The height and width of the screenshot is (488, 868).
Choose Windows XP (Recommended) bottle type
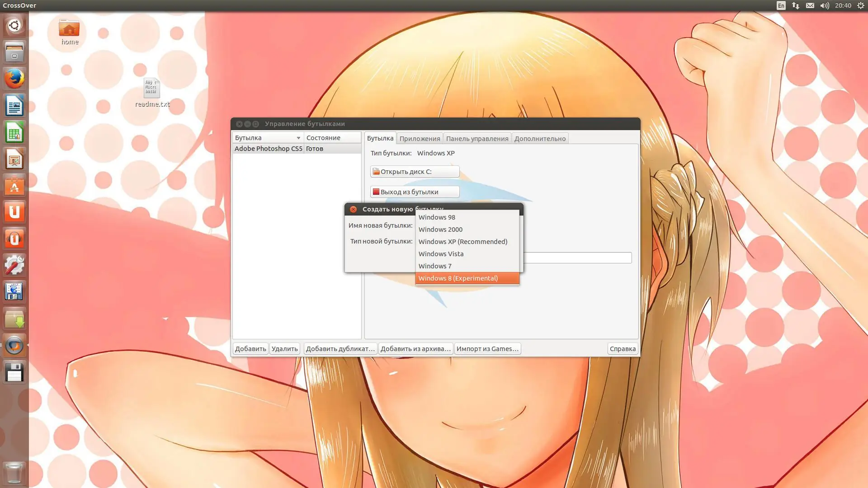point(467,242)
